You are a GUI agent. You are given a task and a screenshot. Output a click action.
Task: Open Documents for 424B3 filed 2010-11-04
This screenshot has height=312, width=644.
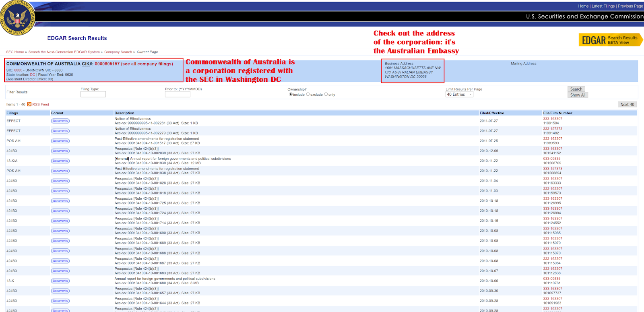click(60, 181)
